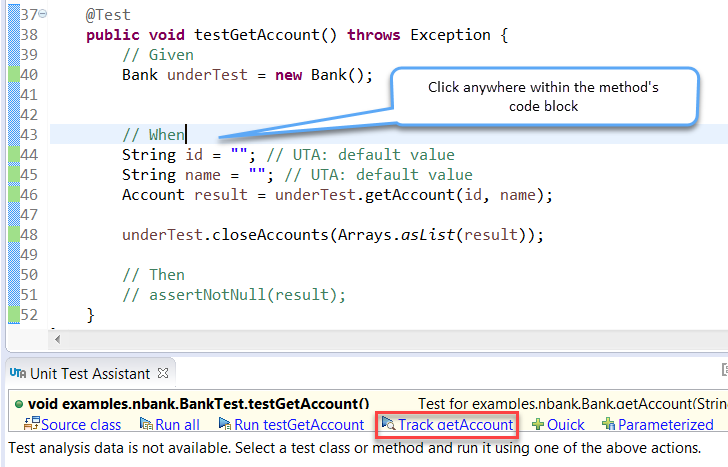
Task: Click the Track getAccount magnifier icon
Action: click(389, 423)
